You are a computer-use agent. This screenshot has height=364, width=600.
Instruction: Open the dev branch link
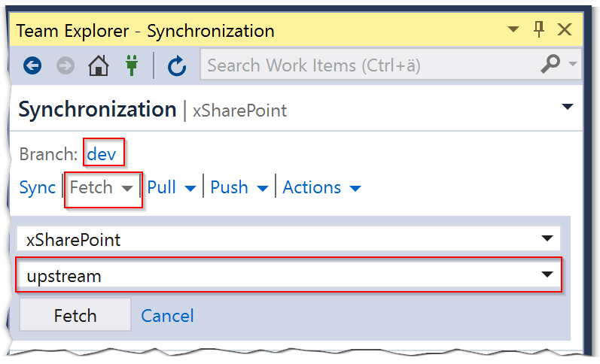click(102, 154)
